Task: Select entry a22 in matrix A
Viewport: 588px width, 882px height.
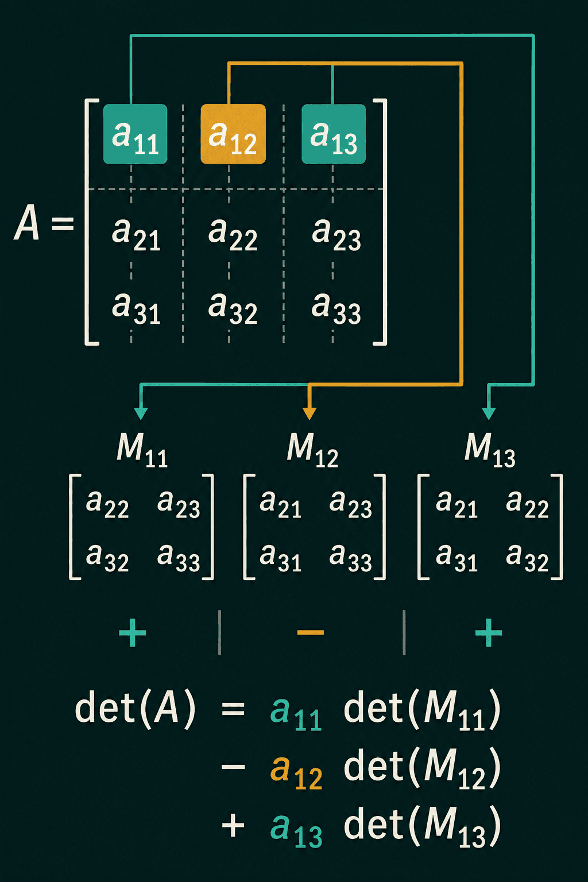Action: [x=233, y=234]
